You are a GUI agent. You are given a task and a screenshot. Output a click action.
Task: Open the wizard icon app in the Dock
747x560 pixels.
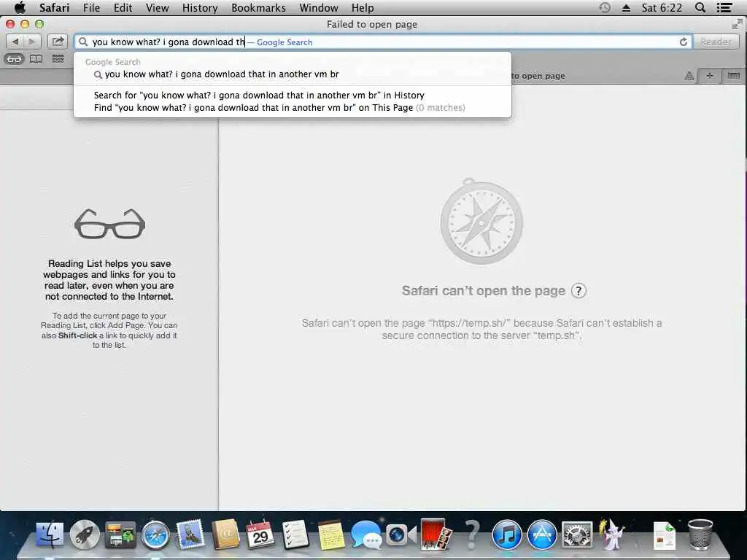coord(612,534)
